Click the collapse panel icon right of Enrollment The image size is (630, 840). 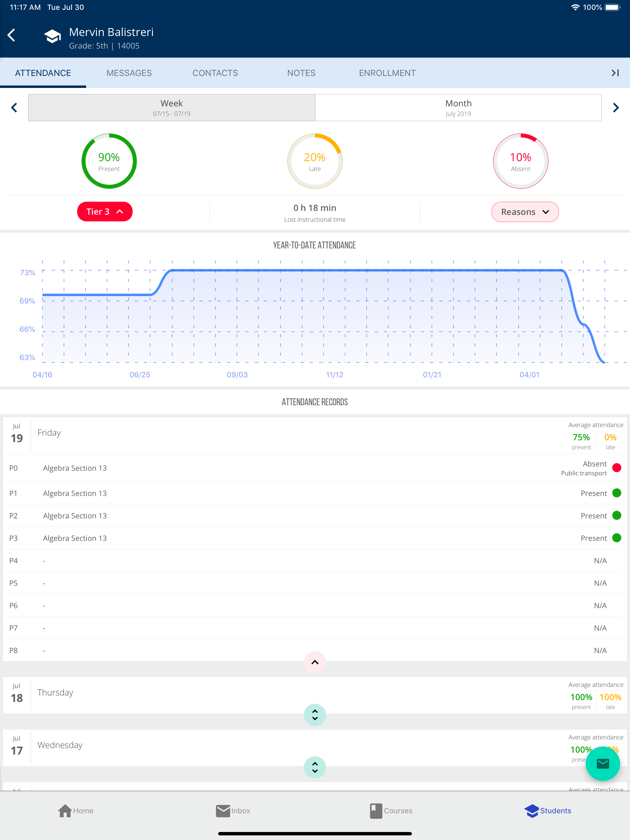614,73
